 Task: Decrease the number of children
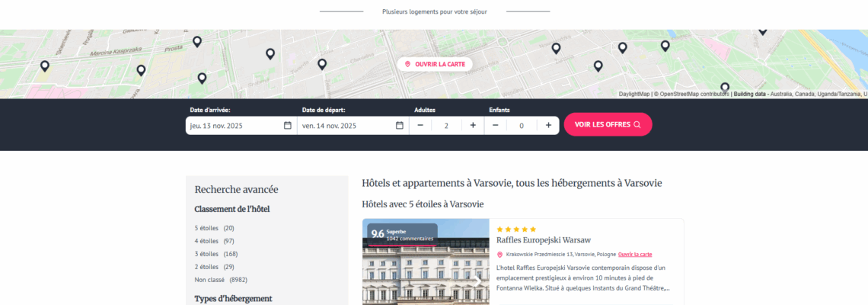[x=496, y=125]
